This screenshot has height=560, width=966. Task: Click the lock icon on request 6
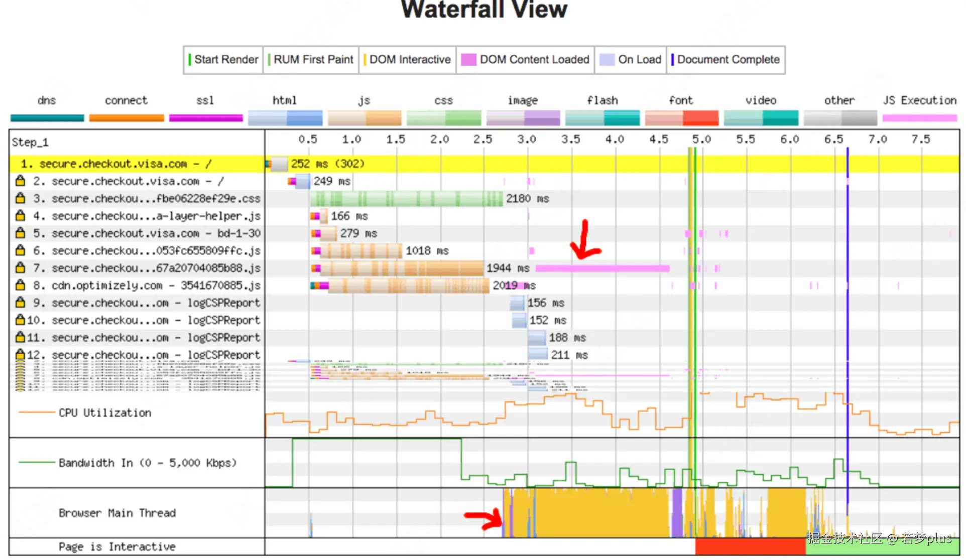pyautogui.click(x=20, y=250)
